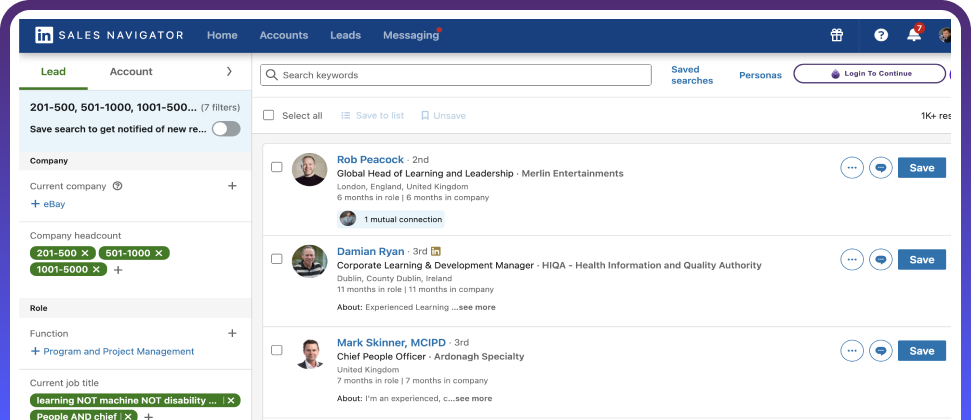
Task: Click Save to list text
Action: point(380,115)
